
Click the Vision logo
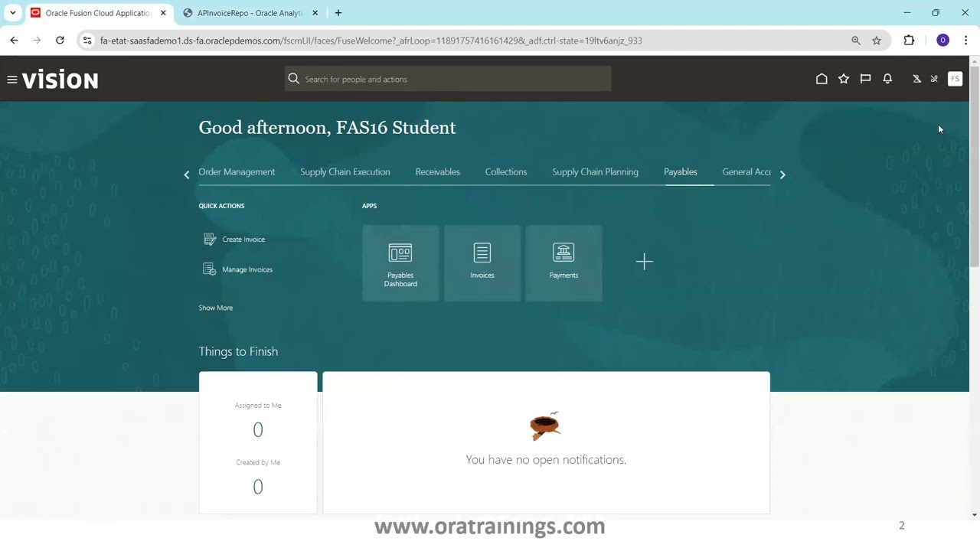point(60,80)
